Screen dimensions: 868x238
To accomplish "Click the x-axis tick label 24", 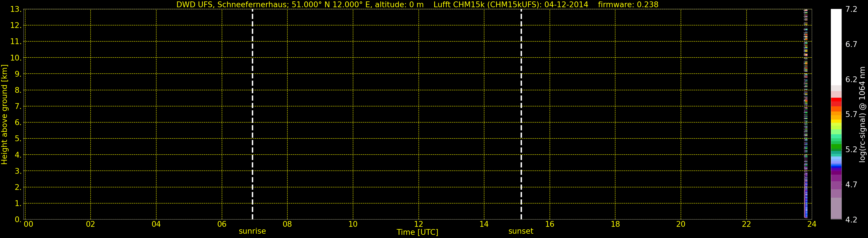I will [812, 224].
